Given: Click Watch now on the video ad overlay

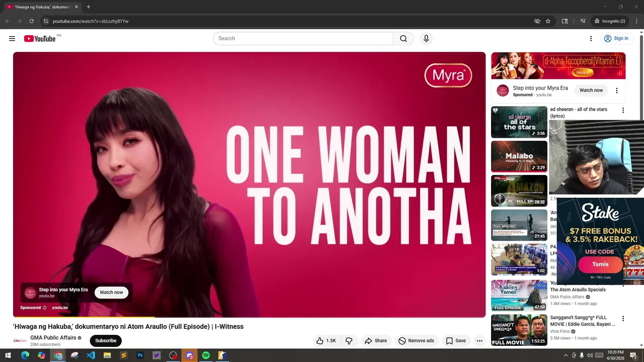Looking at the screenshot, I should [111, 293].
